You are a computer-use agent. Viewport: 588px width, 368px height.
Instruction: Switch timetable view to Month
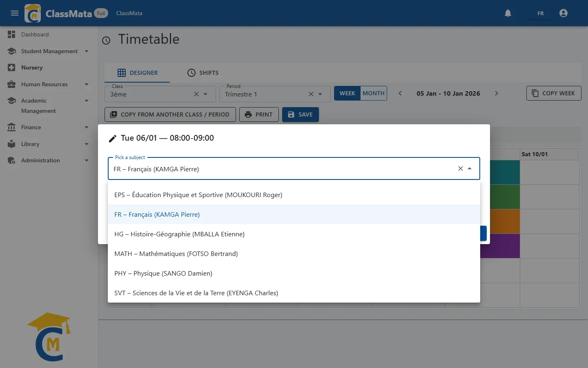374,93
